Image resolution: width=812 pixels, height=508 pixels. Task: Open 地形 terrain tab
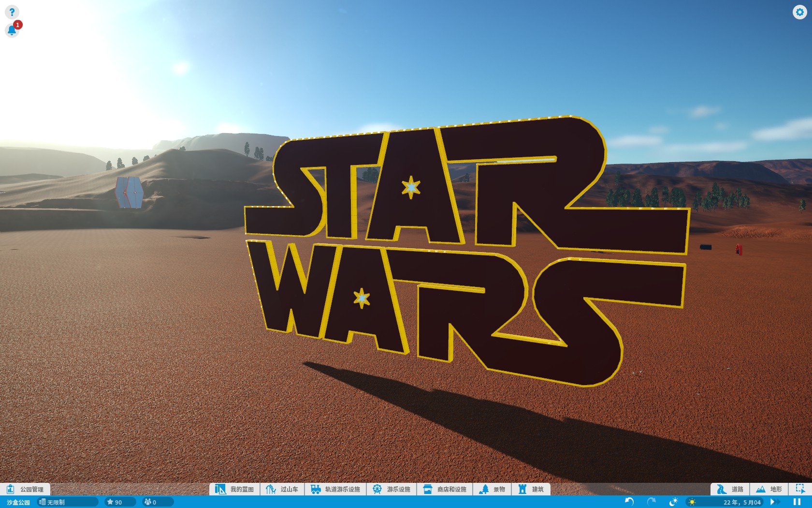[x=769, y=489]
